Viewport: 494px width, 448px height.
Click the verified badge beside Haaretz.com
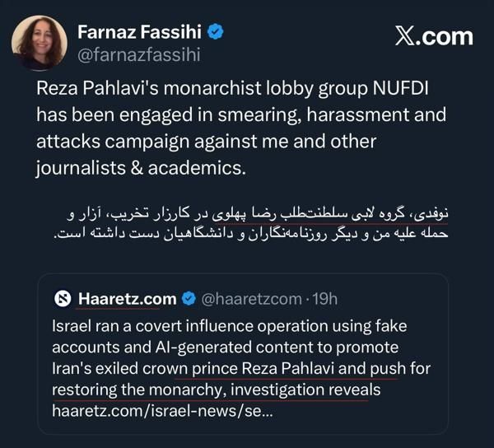[x=189, y=297]
